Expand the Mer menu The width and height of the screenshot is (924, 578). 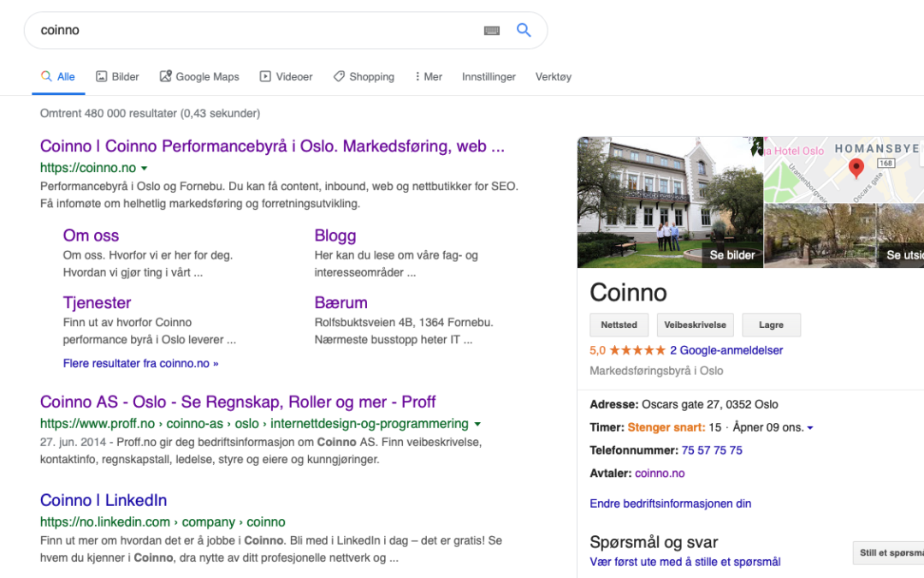click(429, 77)
